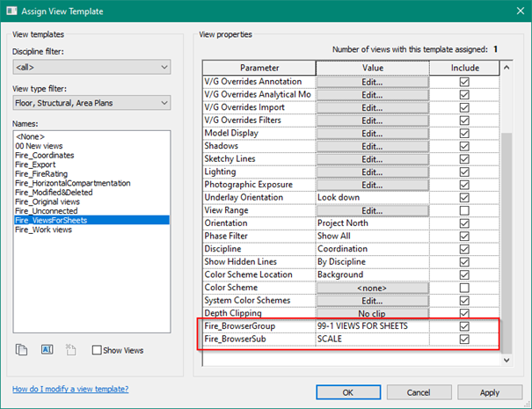Uncheck Include for Fire_BrowserGroup

pos(464,326)
